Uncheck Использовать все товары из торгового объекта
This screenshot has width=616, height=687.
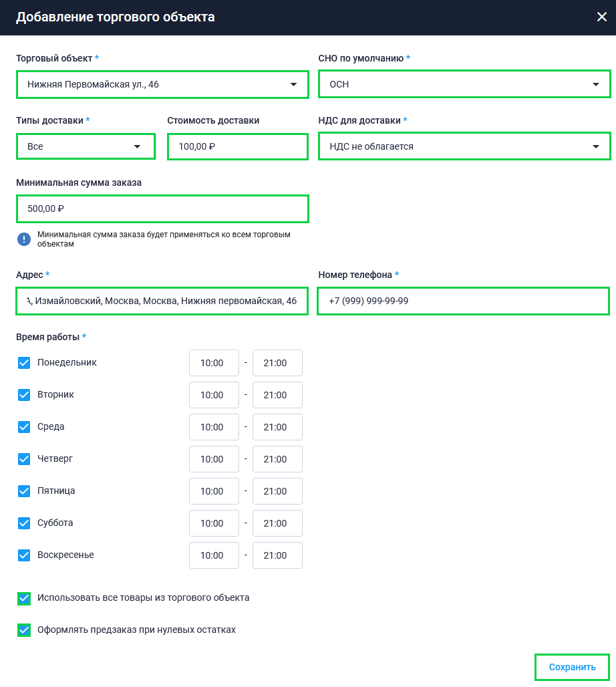[24, 598]
